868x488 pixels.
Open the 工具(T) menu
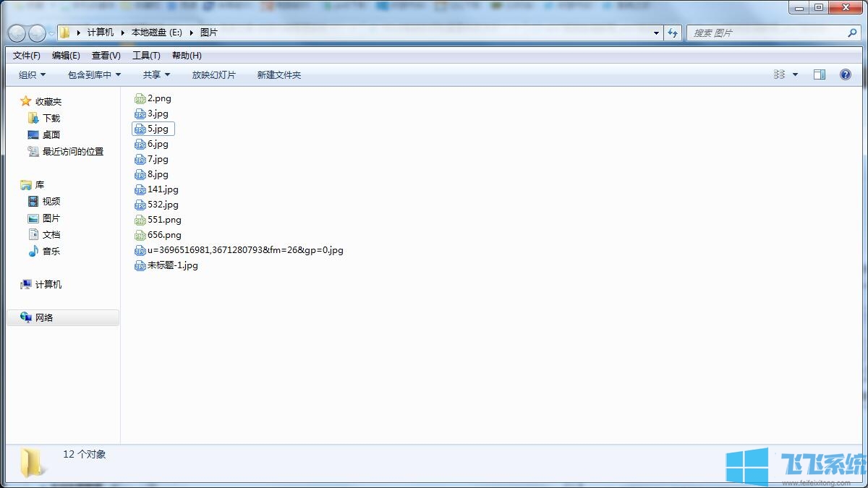[x=146, y=56]
